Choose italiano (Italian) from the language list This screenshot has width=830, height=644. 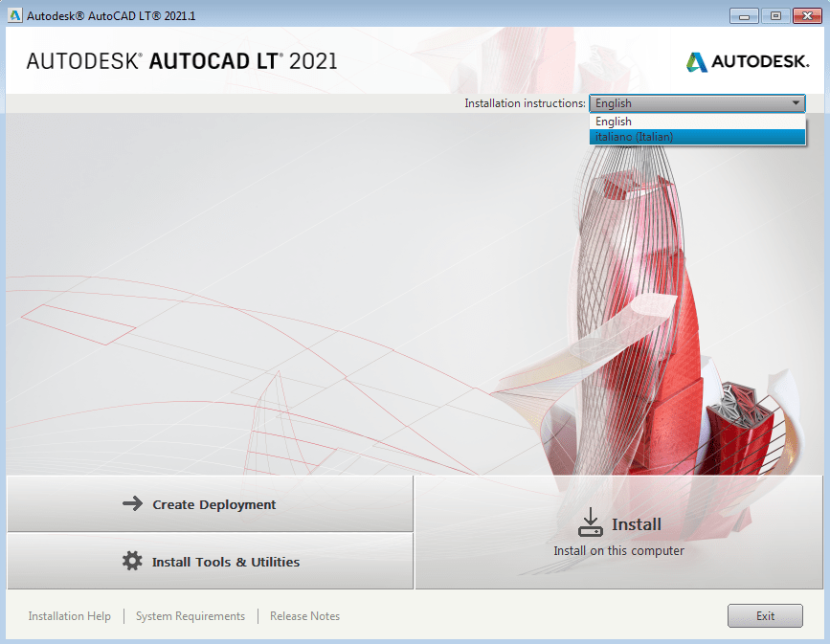click(x=697, y=137)
